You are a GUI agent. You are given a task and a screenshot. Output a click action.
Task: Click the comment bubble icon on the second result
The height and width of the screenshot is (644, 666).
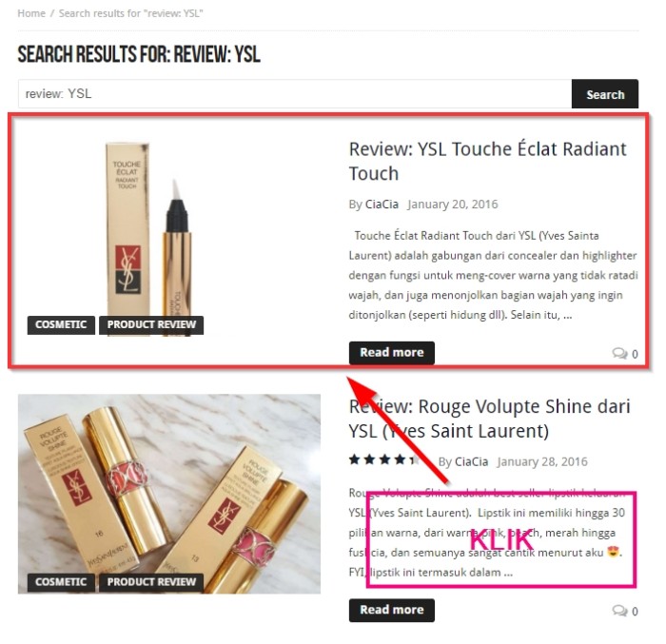click(619, 611)
